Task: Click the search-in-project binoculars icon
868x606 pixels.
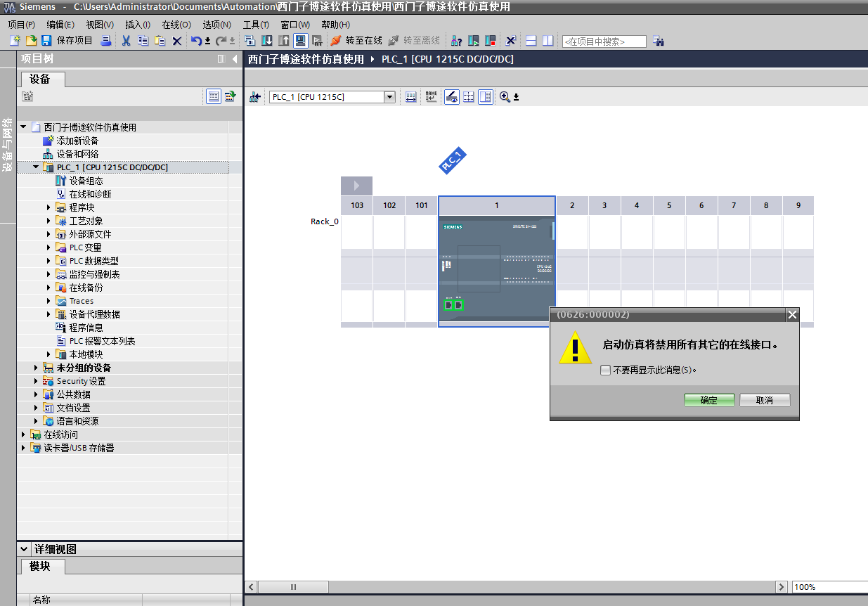Action: [x=659, y=41]
